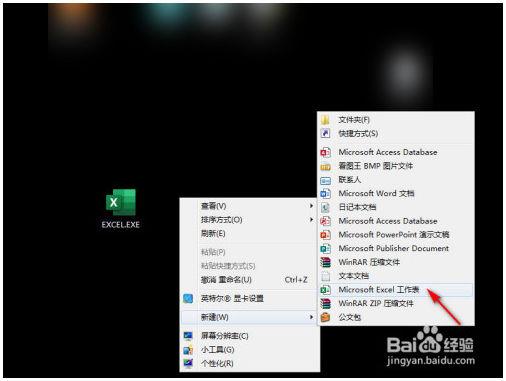Click the Microsoft Publisher Document icon
The height and width of the screenshot is (381, 506).
325,249
